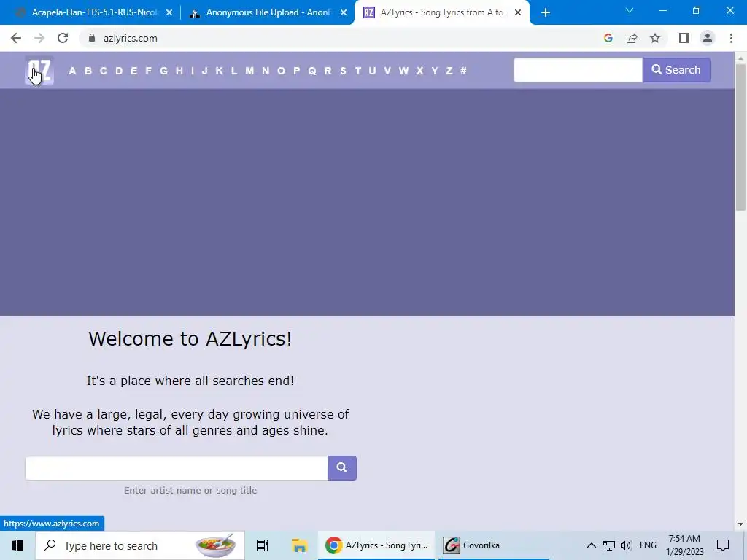Click the network tray icon
This screenshot has height=560, width=747.
[609, 545]
